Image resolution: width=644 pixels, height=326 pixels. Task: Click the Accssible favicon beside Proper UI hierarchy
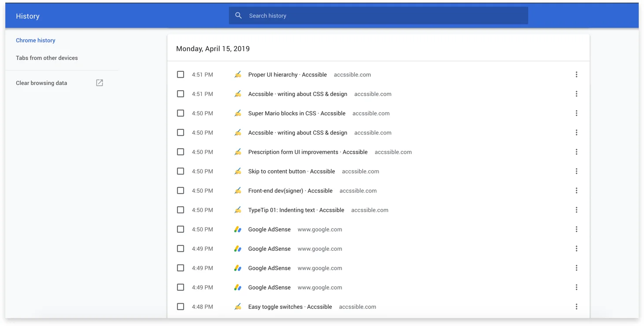tap(238, 74)
